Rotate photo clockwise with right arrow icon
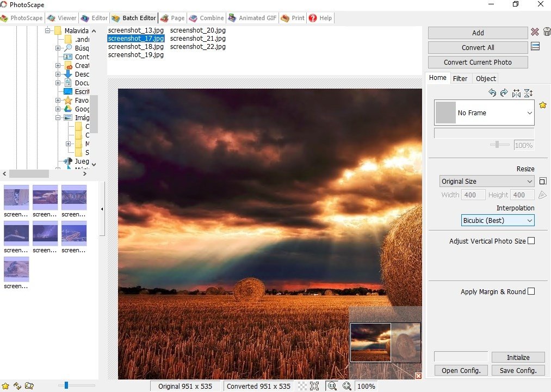Viewport: 551px width, 392px height. [504, 93]
